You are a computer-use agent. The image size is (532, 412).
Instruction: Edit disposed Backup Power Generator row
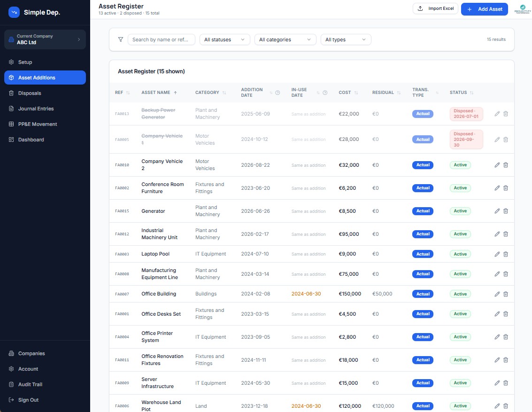497,114
